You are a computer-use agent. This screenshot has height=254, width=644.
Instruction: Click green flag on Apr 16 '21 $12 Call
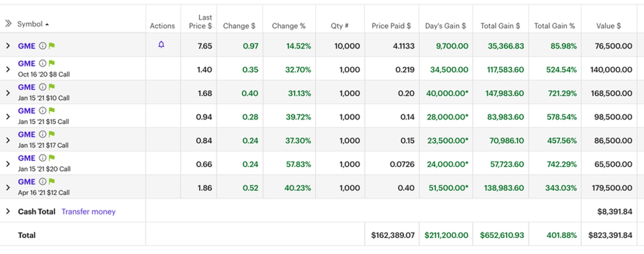(52, 181)
